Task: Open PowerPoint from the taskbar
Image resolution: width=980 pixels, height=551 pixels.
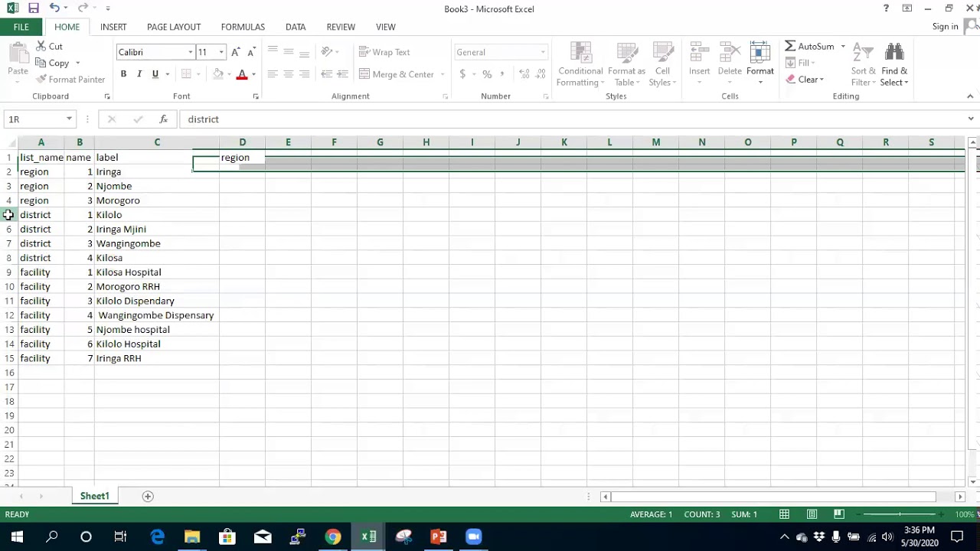Action: pos(439,536)
